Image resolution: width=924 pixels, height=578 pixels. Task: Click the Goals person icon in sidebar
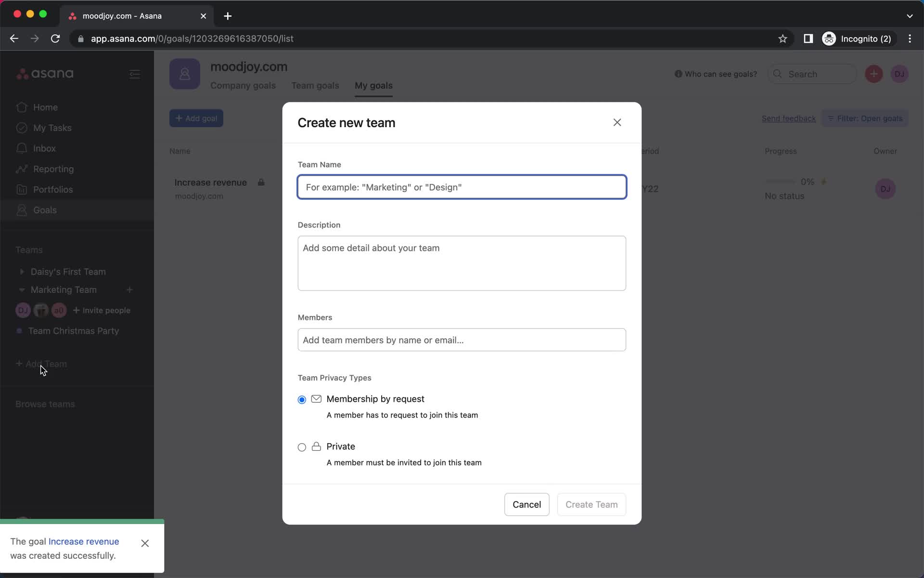click(22, 210)
